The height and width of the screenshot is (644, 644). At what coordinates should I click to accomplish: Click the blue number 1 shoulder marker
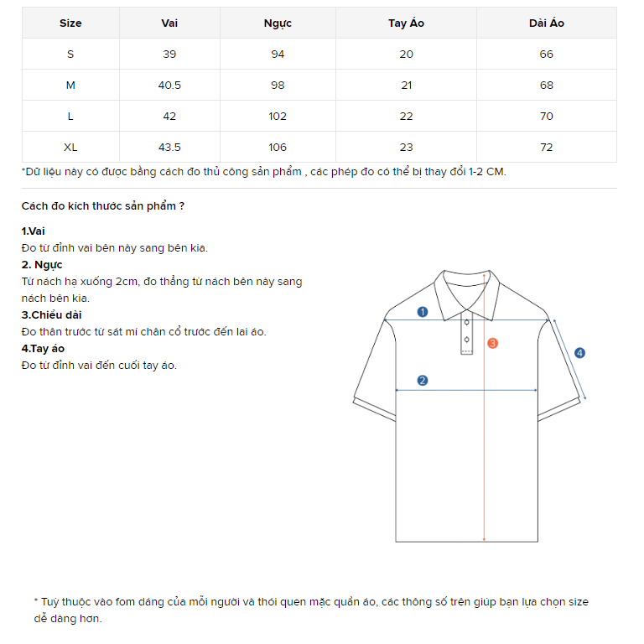tap(423, 312)
